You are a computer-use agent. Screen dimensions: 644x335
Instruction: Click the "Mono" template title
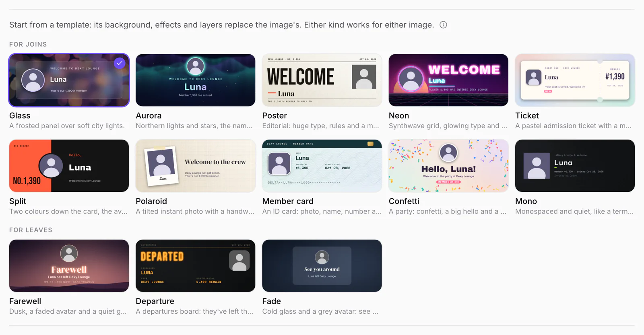(526, 201)
